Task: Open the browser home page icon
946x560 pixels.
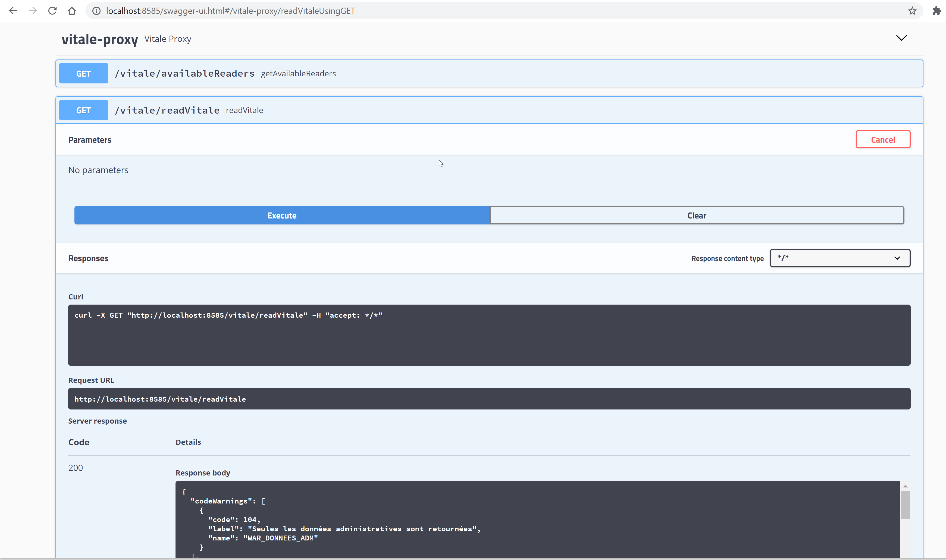Action: pyautogui.click(x=72, y=11)
